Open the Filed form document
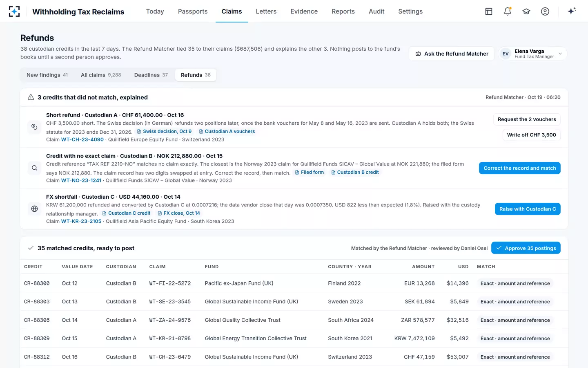The width and height of the screenshot is (588, 368). tap(309, 172)
